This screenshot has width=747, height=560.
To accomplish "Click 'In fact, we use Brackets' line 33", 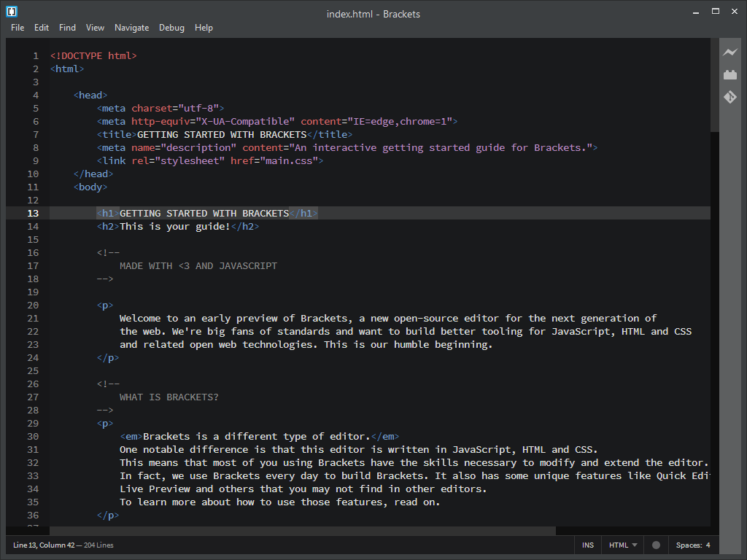I will pyautogui.click(x=414, y=475).
